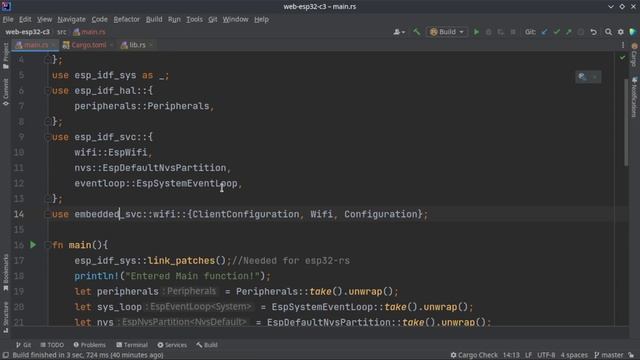Click the JetBrains logo icon at top right

coord(633,32)
